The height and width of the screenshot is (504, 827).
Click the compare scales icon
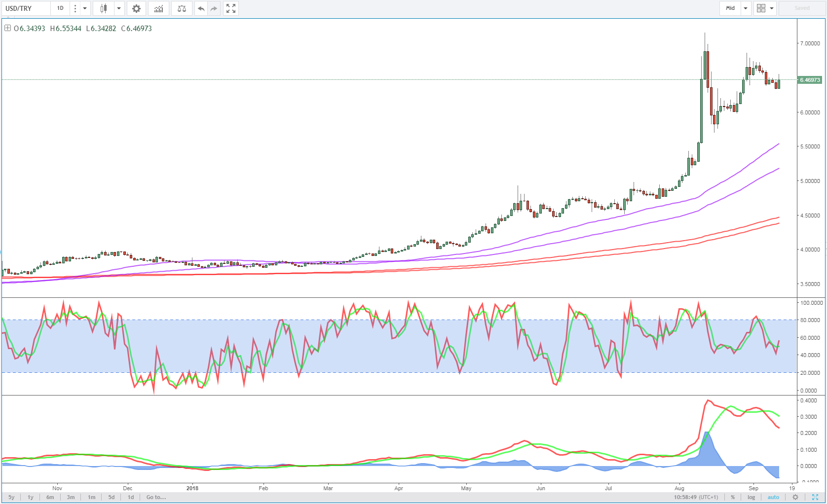pyautogui.click(x=182, y=8)
